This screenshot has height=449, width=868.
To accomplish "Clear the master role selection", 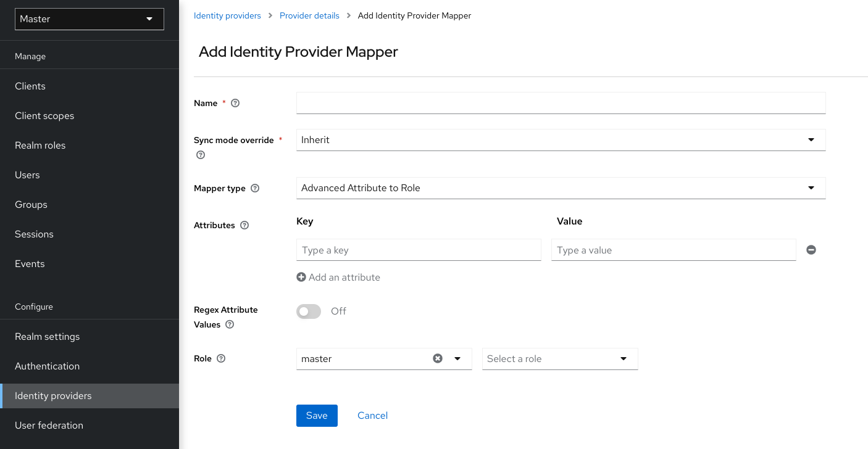I will 438,358.
